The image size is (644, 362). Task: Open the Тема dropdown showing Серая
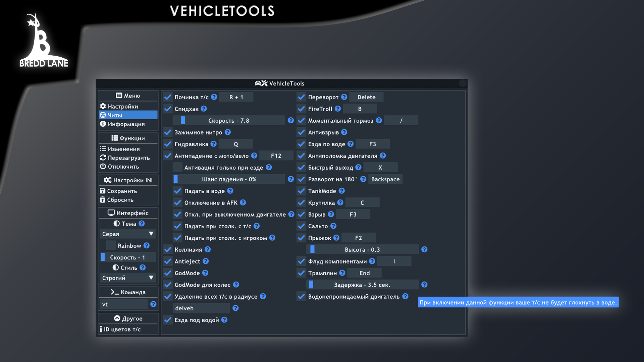pos(128,234)
